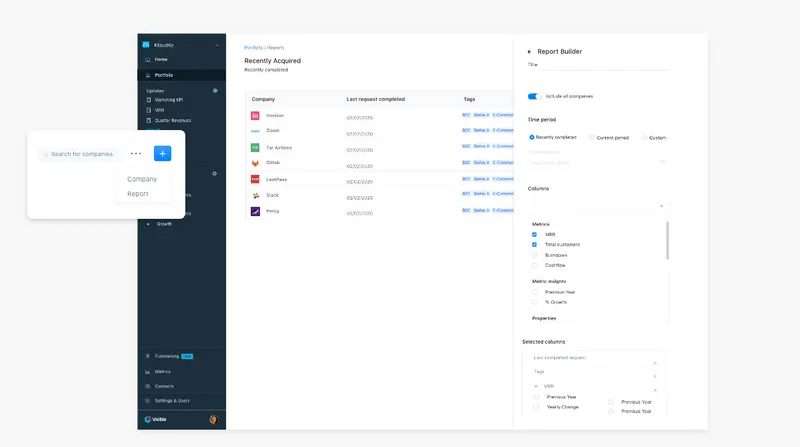Click the Portfolio sidebar icon
The height and width of the screenshot is (447, 800).
[148, 75]
